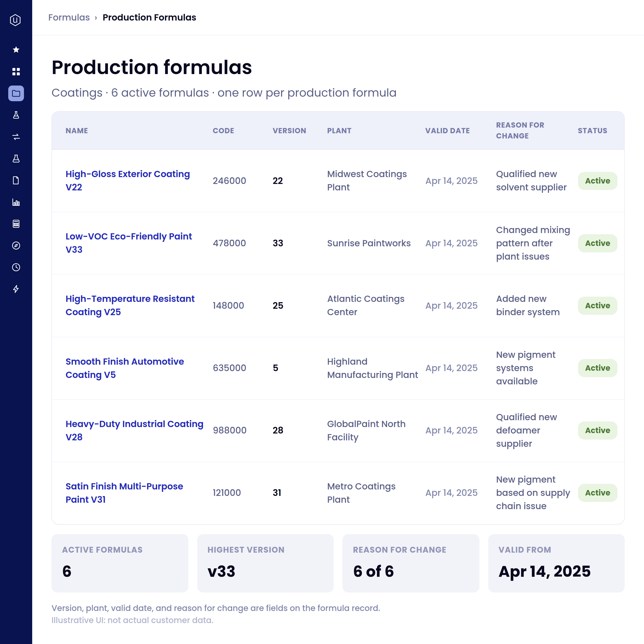Open the star favorites icon in sidebar
The width and height of the screenshot is (644, 644).
click(x=16, y=50)
